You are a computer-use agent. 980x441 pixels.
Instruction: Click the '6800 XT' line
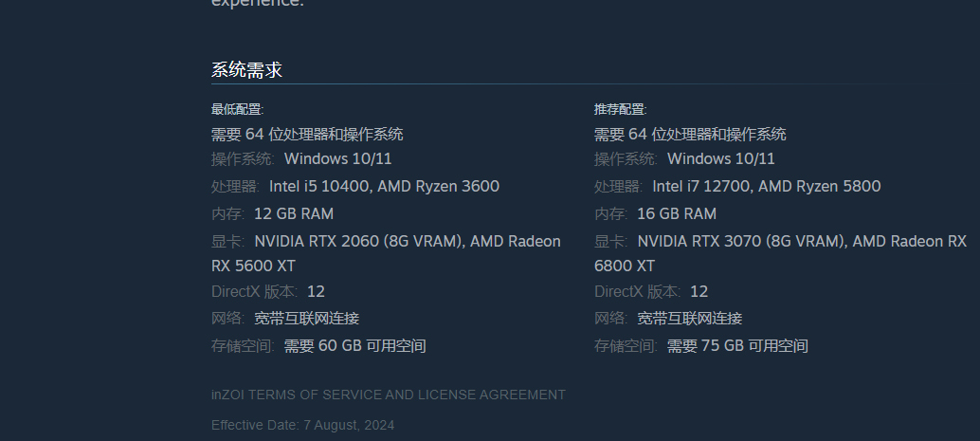[625, 266]
